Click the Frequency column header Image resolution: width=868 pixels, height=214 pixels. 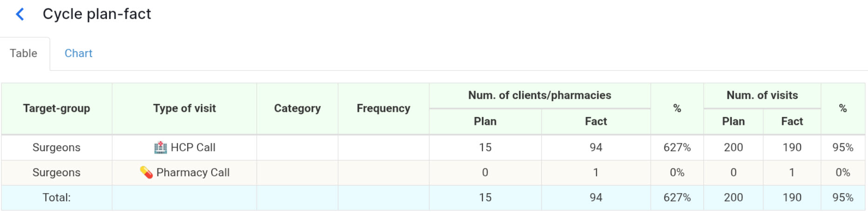[x=383, y=109]
